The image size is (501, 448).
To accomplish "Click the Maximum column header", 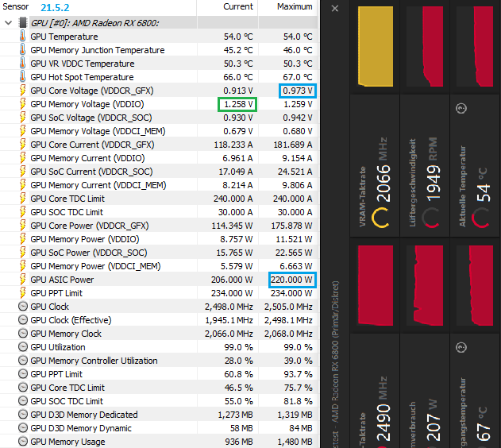I will [x=295, y=6].
